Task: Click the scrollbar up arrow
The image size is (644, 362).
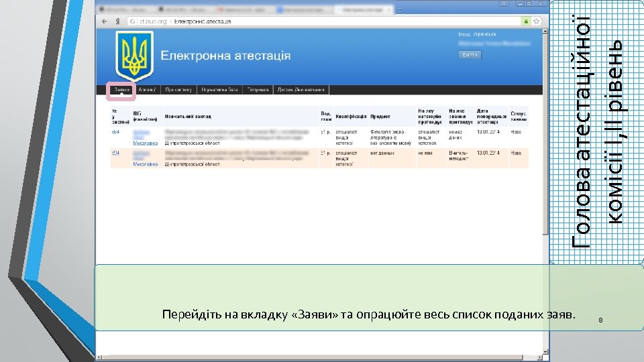Action: [545, 32]
